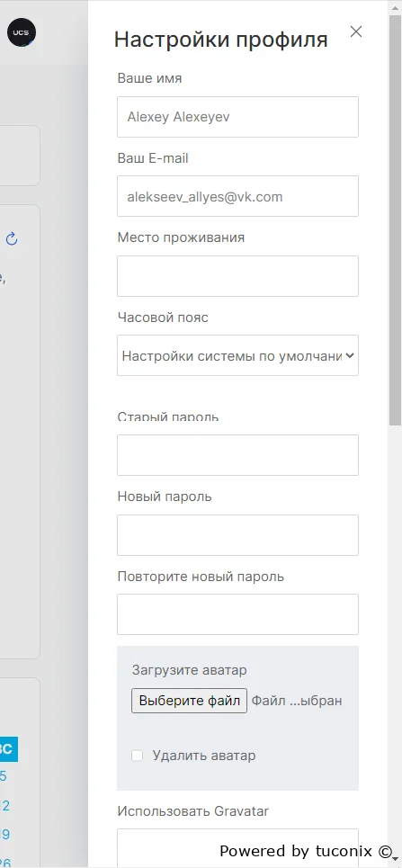This screenshot has width=402, height=868.
Task: Click the blue refresh arrow icon
Action: [x=12, y=238]
